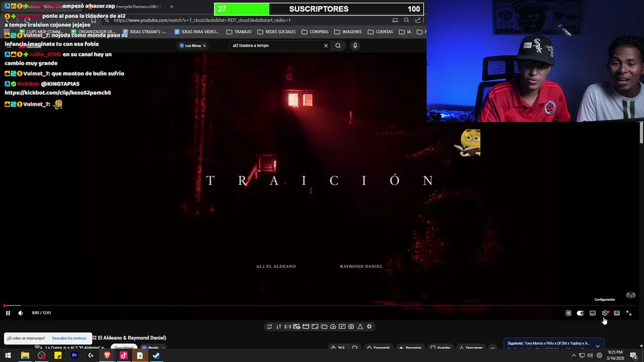Click the eye-list icon in enhancer toolbar
Screen dimensions: 644x362
pos(297,327)
